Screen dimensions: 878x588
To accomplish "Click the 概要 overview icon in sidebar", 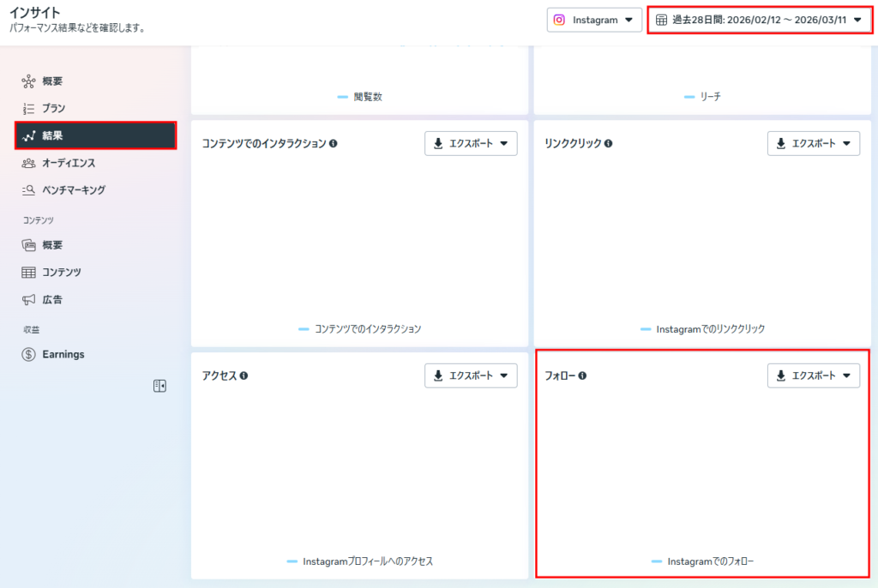I will 28,81.
